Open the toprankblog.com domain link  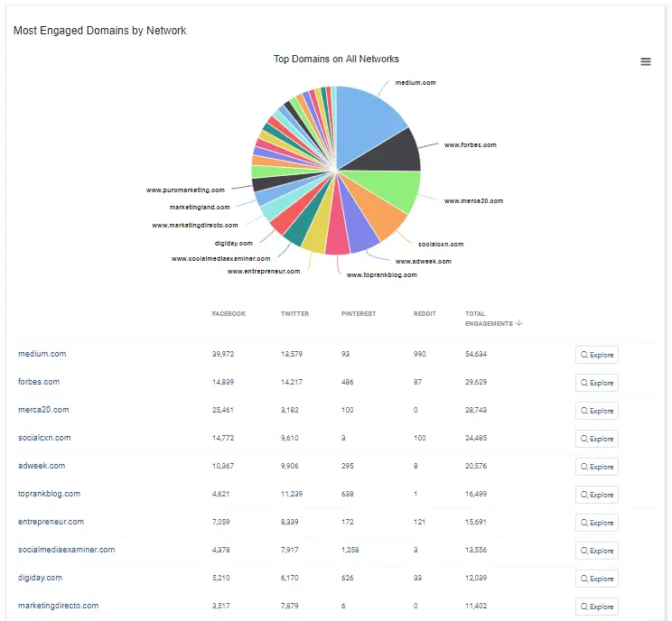[x=49, y=494]
